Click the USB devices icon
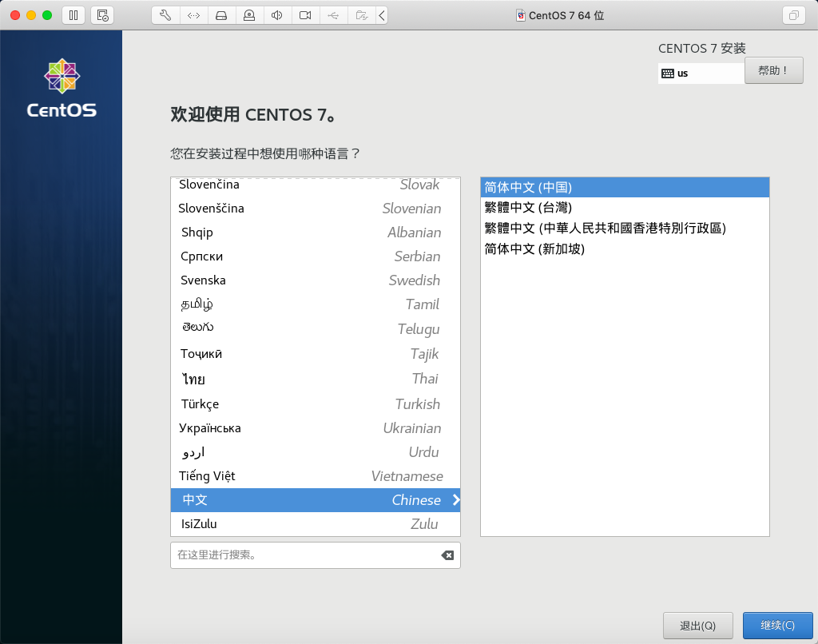The image size is (818, 644). point(333,15)
